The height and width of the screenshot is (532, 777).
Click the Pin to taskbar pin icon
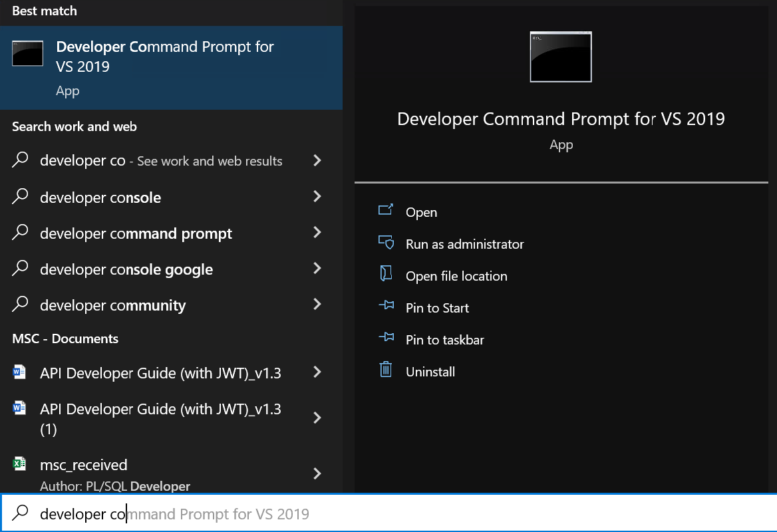386,337
